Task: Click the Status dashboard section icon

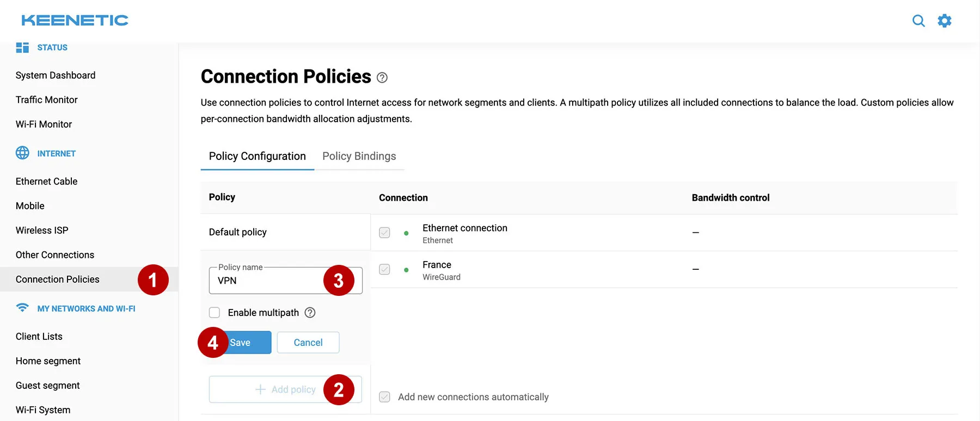Action: 22,47
